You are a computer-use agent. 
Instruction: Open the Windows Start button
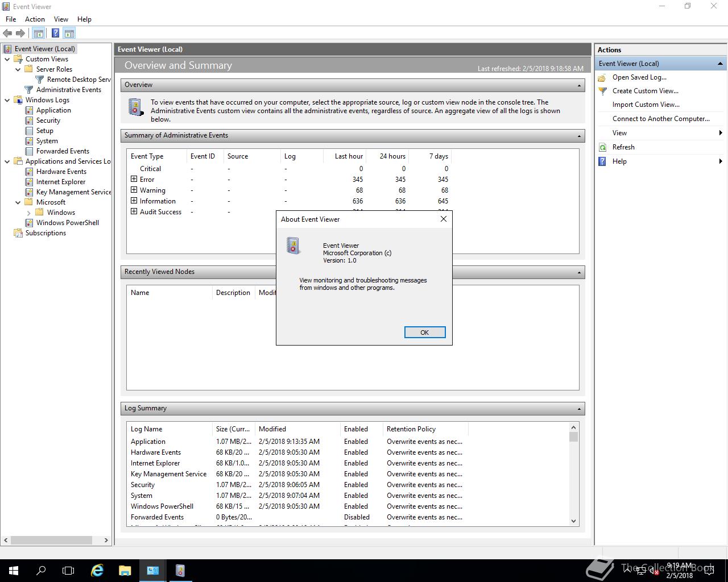pos(14,571)
